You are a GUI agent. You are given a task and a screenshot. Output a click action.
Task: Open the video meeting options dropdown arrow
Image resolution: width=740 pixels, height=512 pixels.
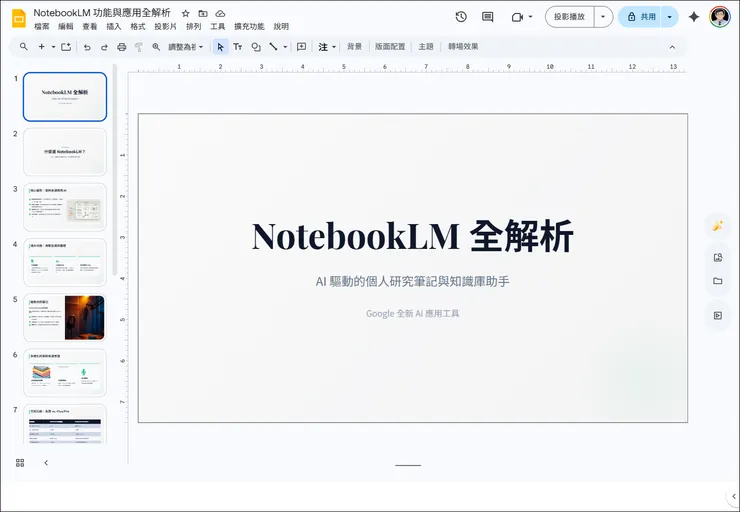tap(530, 17)
